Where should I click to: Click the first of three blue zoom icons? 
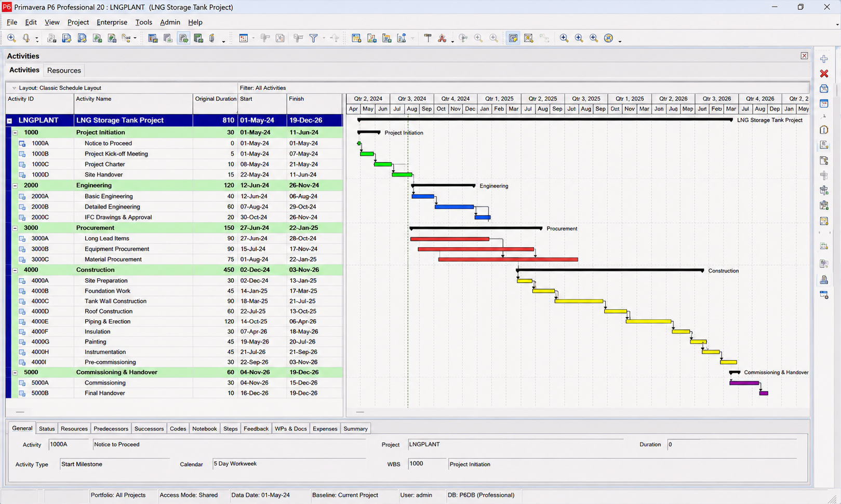[x=564, y=38]
